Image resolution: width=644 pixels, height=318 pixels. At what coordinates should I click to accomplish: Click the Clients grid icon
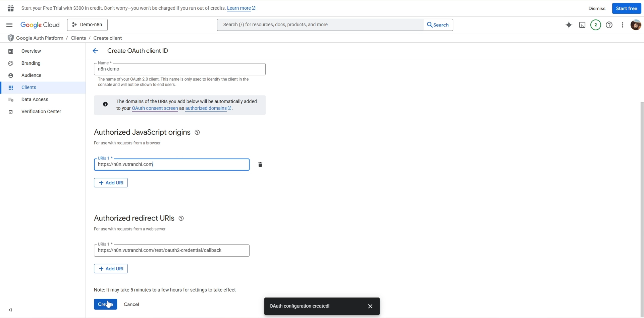tap(11, 88)
